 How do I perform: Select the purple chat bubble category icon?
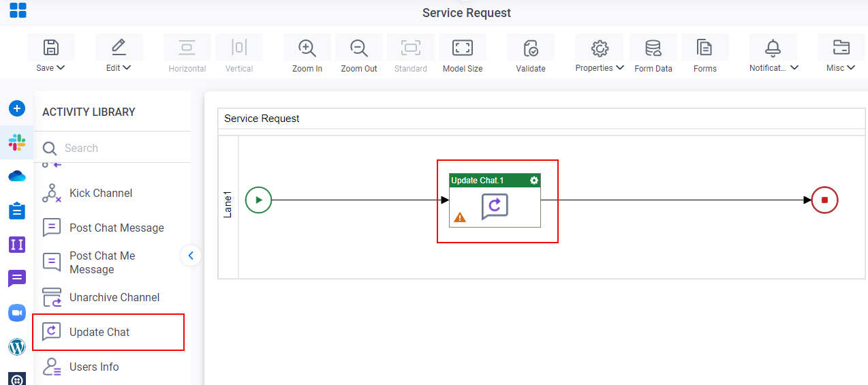pyautogui.click(x=17, y=279)
